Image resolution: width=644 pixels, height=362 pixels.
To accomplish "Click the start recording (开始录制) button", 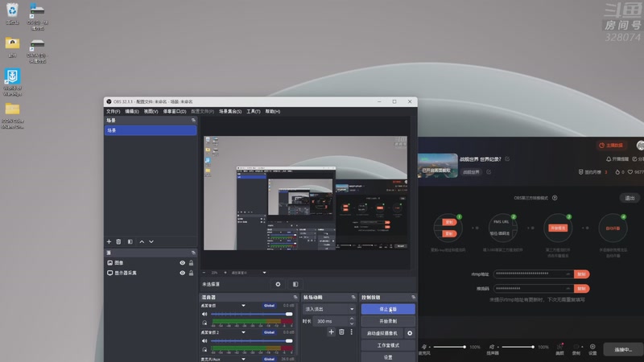I will [388, 321].
